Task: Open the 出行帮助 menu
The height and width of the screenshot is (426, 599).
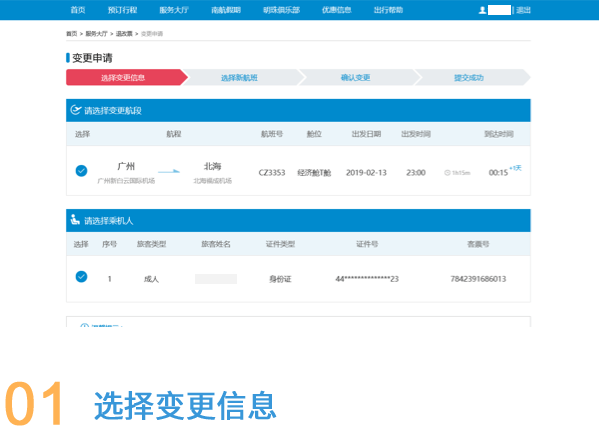Action: [388, 10]
